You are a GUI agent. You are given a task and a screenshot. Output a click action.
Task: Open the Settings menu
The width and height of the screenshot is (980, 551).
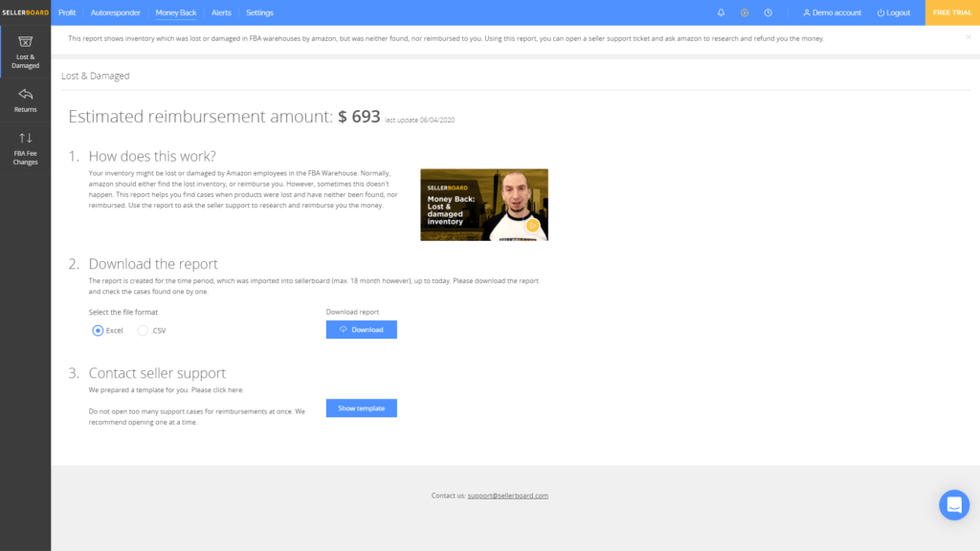(259, 12)
